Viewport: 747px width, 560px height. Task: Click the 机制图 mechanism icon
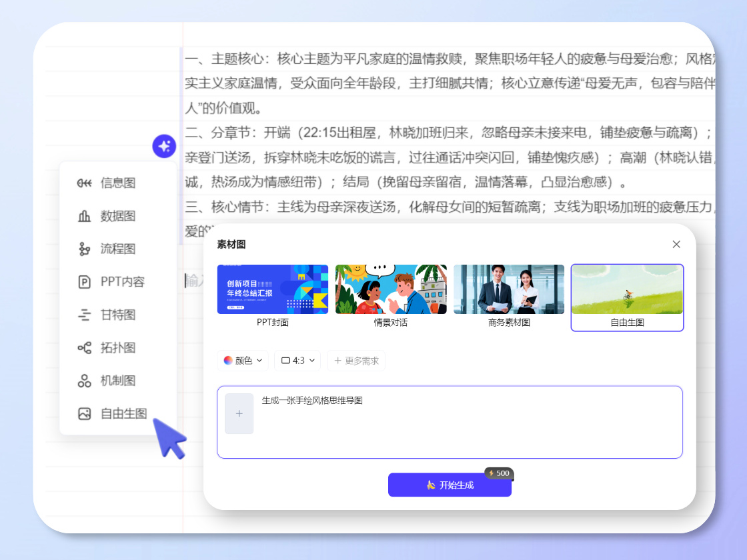click(x=84, y=381)
